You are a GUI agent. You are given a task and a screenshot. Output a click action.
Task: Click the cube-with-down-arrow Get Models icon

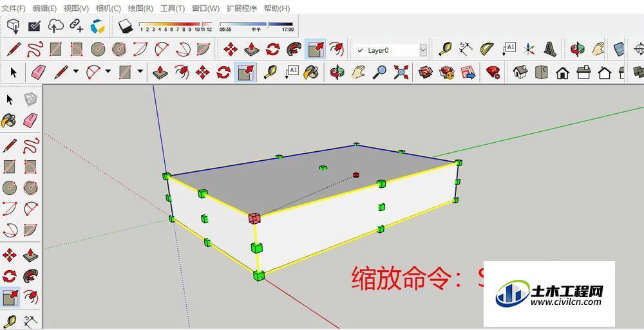click(x=14, y=26)
